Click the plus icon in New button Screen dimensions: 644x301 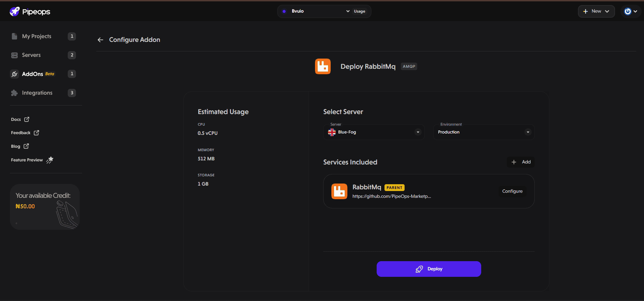(x=585, y=11)
